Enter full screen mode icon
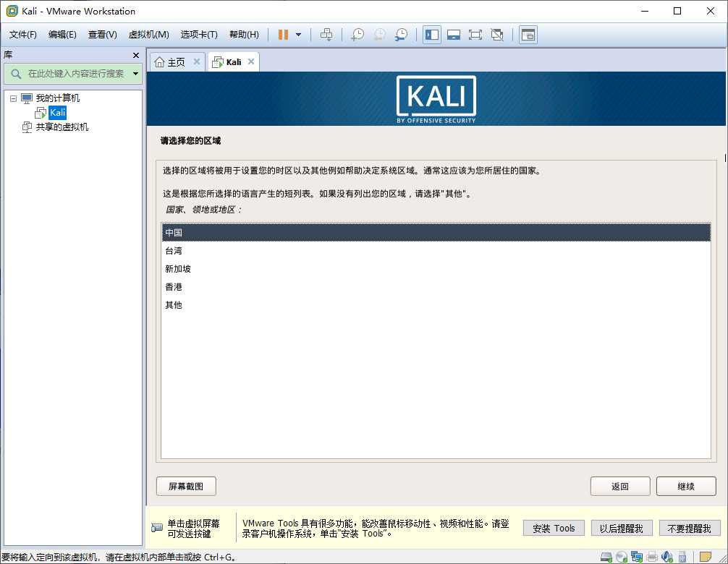This screenshot has width=728, height=564. tap(475, 35)
